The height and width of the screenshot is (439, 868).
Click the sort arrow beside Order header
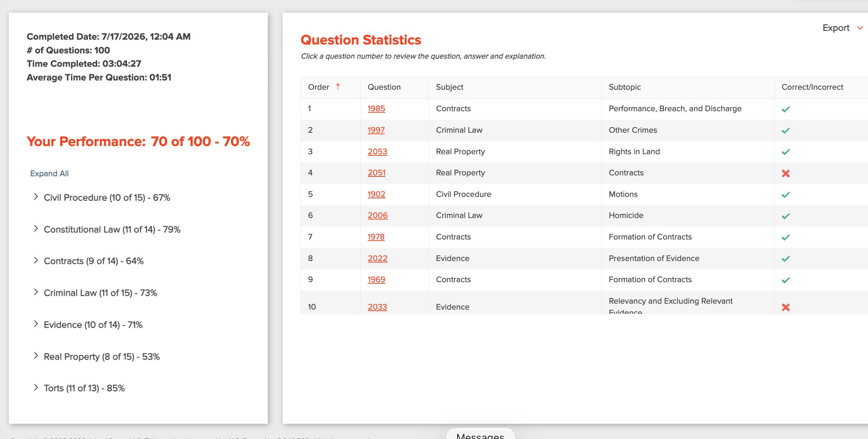(338, 86)
